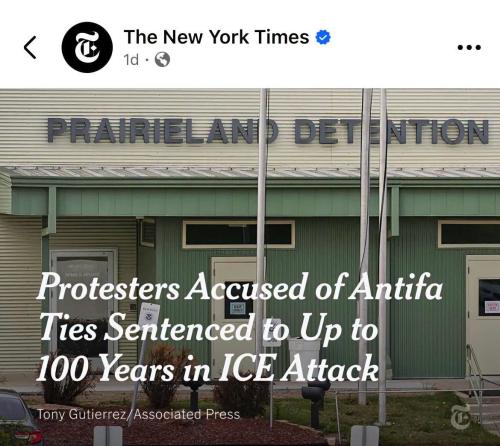
Task: Click the word DETENTION on the building
Action: (x=392, y=131)
